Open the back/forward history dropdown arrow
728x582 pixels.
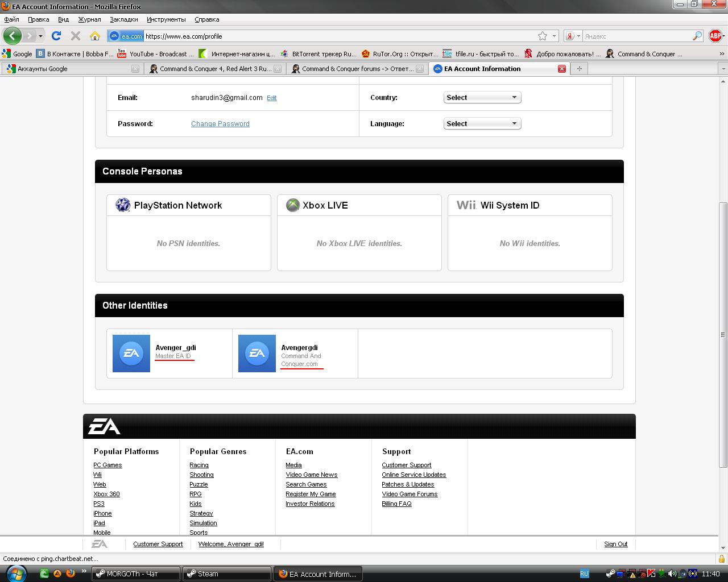point(40,36)
